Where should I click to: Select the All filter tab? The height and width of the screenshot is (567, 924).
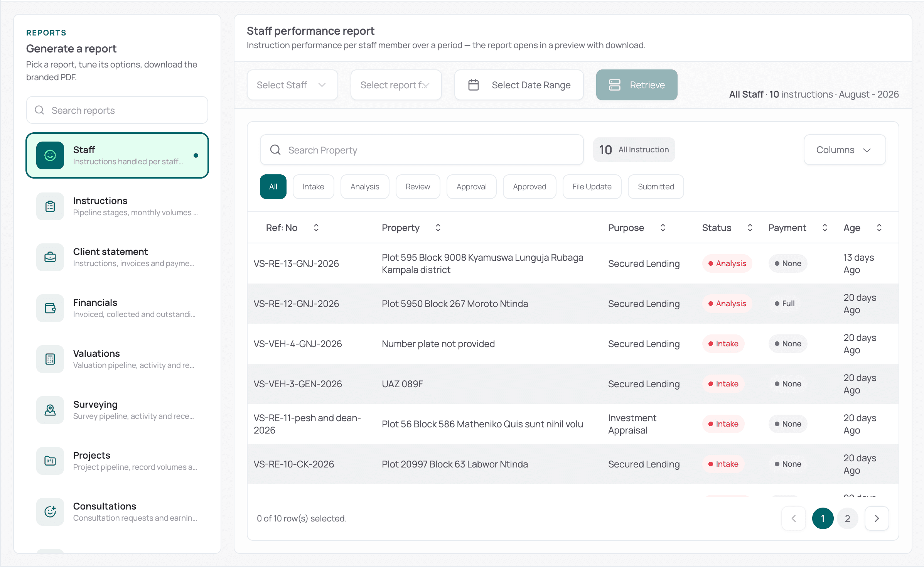tap(273, 187)
